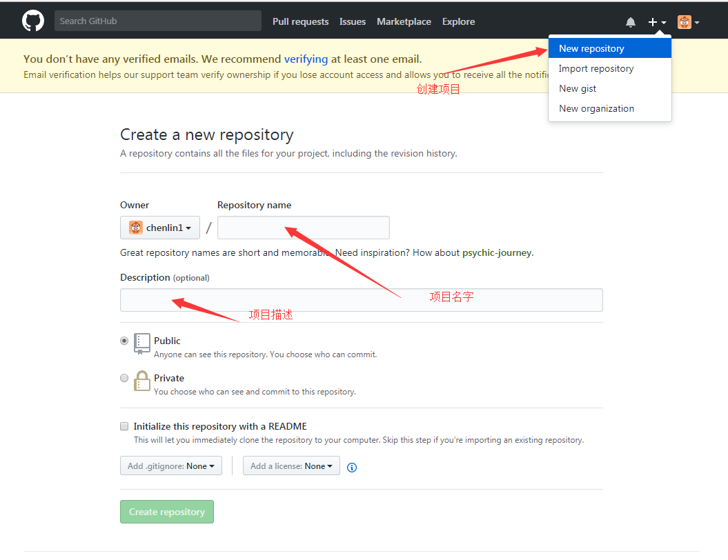
Task: Click the Description input field
Action: 361,300
